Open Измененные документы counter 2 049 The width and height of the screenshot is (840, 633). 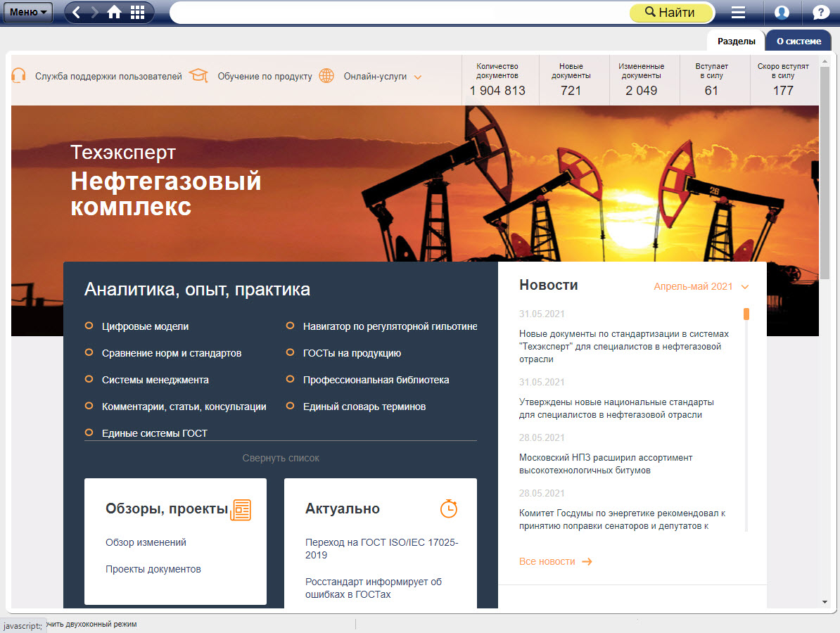coord(641,79)
